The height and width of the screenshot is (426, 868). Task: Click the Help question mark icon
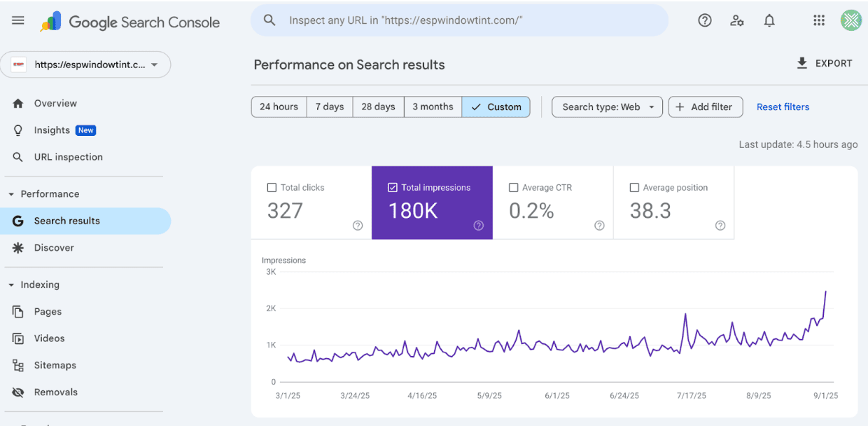click(x=705, y=21)
